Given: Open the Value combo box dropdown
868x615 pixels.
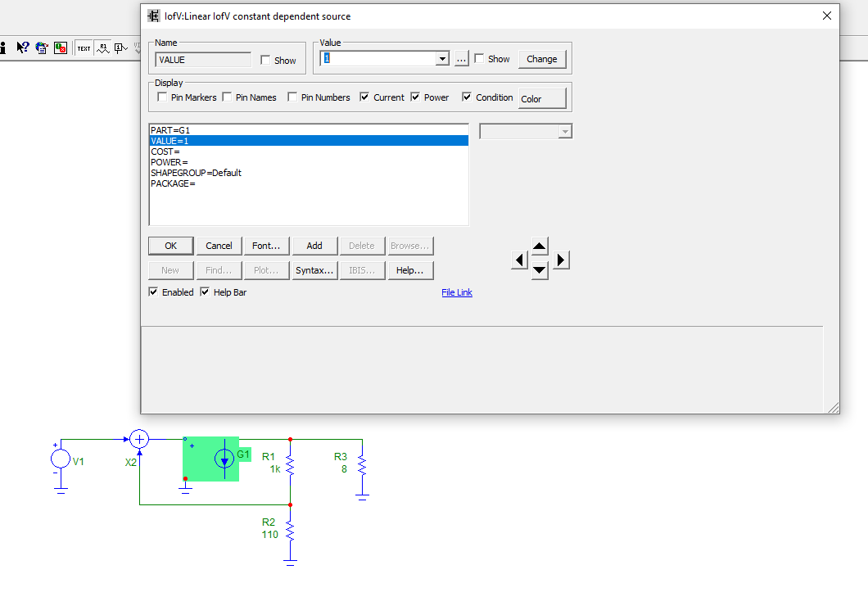Looking at the screenshot, I should pyautogui.click(x=441, y=58).
